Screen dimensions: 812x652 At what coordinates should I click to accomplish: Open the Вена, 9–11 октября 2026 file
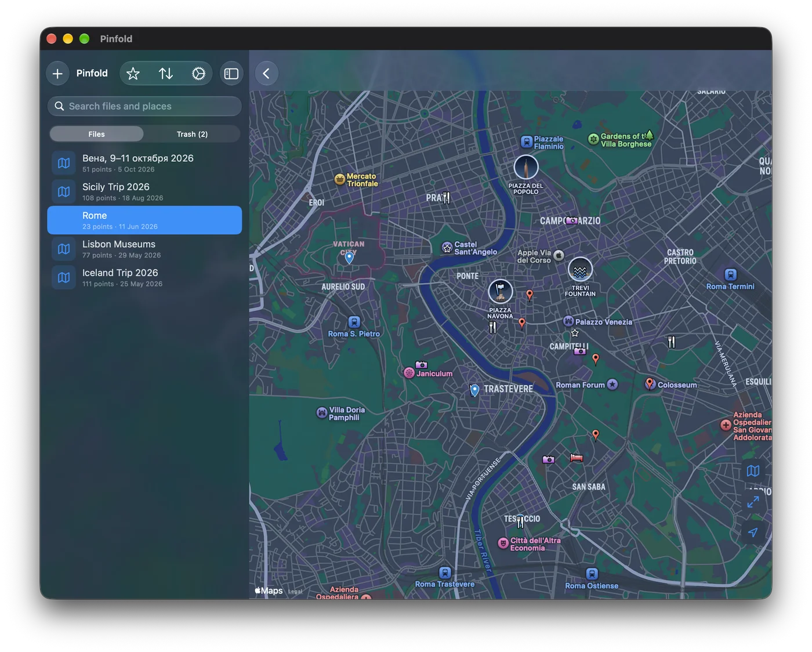pyautogui.click(x=144, y=163)
